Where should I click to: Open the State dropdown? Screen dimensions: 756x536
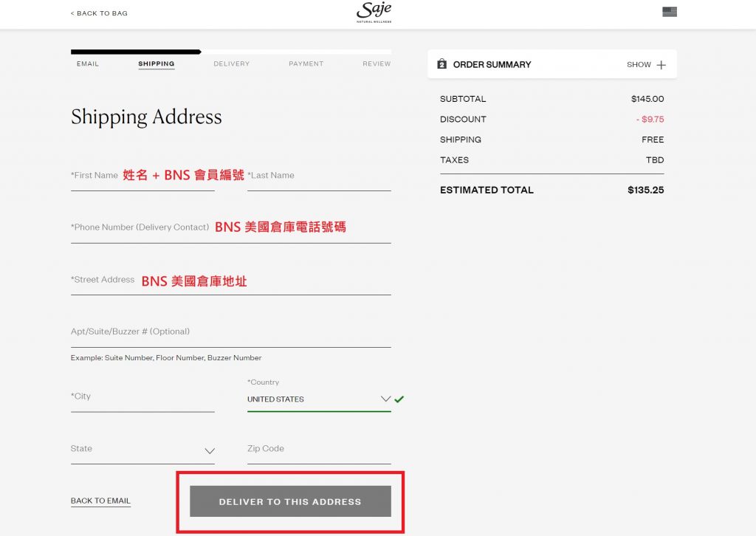[x=142, y=450]
